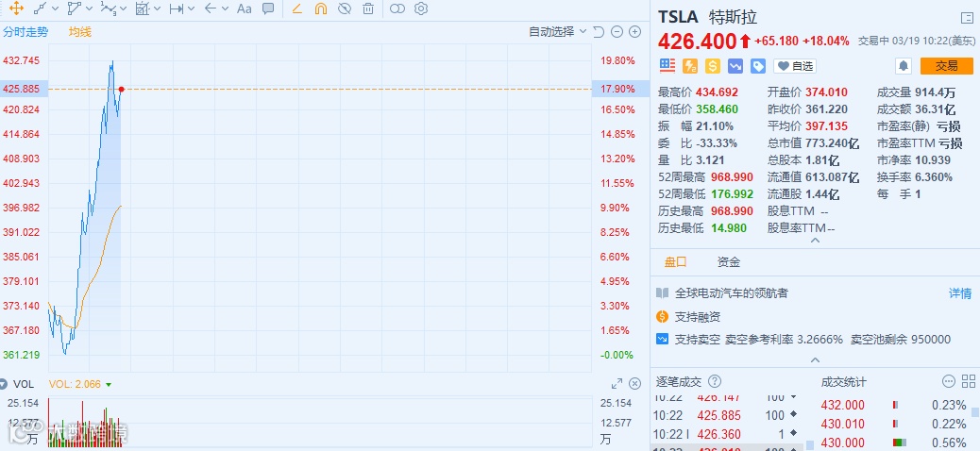This screenshot has height=451, width=980.
Task: Open 成交统计 grid view icon
Action: (969, 381)
